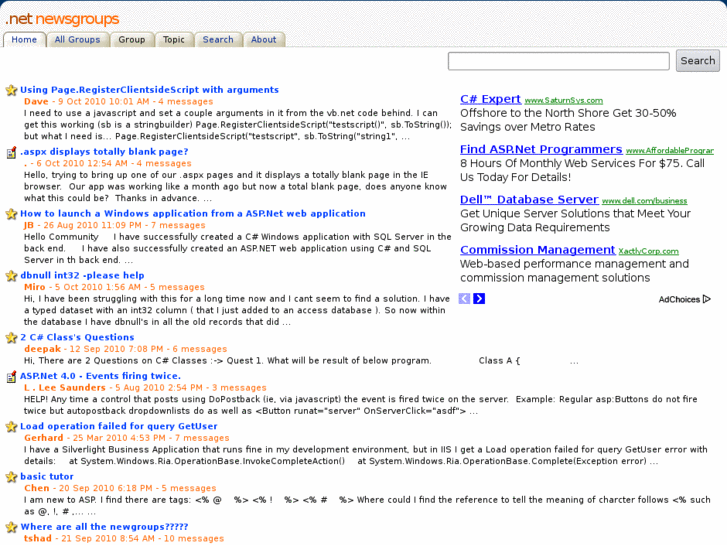Open thread "Using Page.RegisterClientsideScript with arguments"
The height and width of the screenshot is (545, 727).
(149, 90)
